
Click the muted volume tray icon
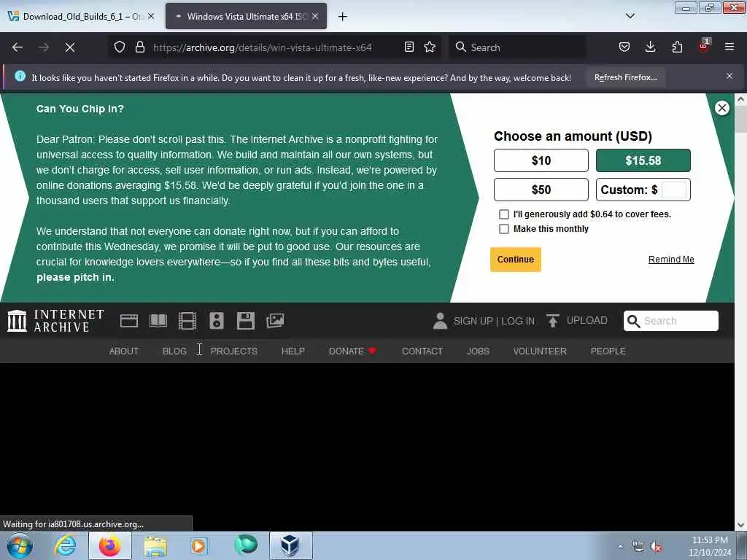657,547
